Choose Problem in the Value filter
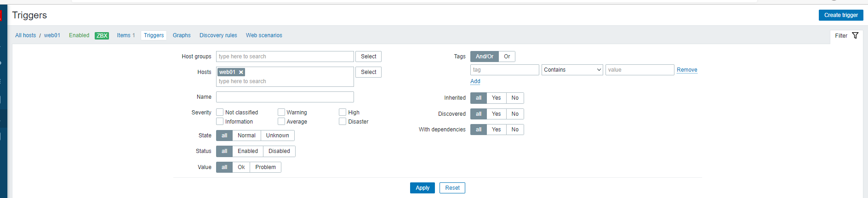 [265, 167]
